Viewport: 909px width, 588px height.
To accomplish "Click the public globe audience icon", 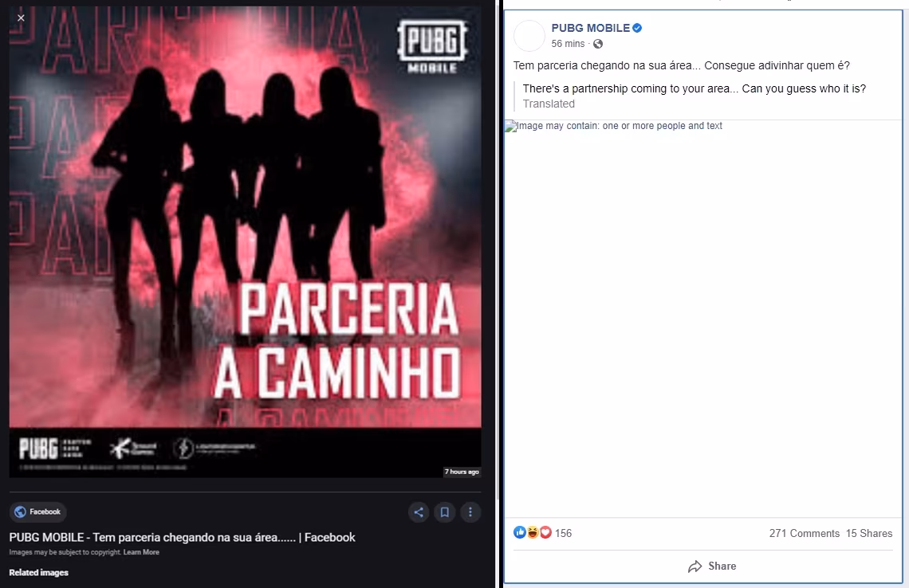I will [x=598, y=44].
